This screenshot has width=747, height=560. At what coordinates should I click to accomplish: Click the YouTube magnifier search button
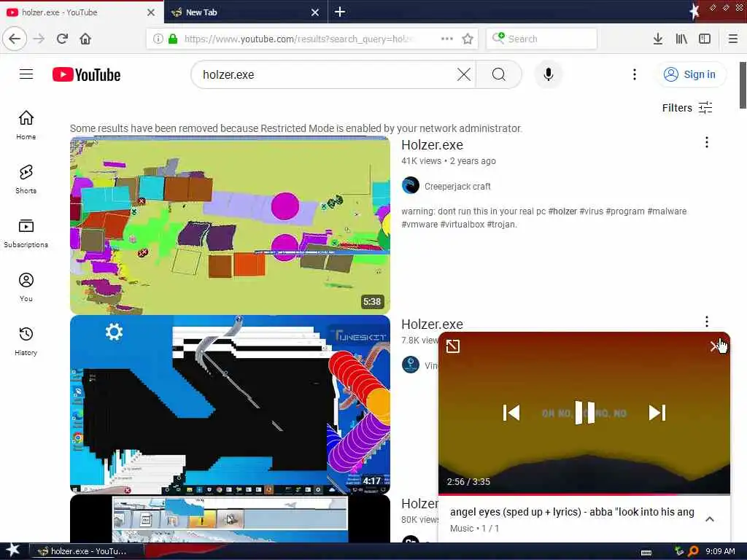(x=499, y=74)
